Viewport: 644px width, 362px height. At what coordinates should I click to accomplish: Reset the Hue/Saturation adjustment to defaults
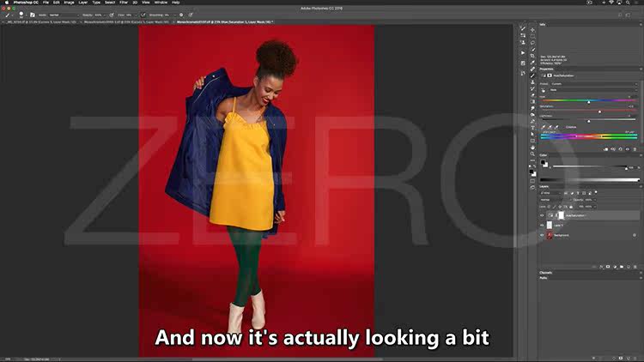(x=621, y=149)
